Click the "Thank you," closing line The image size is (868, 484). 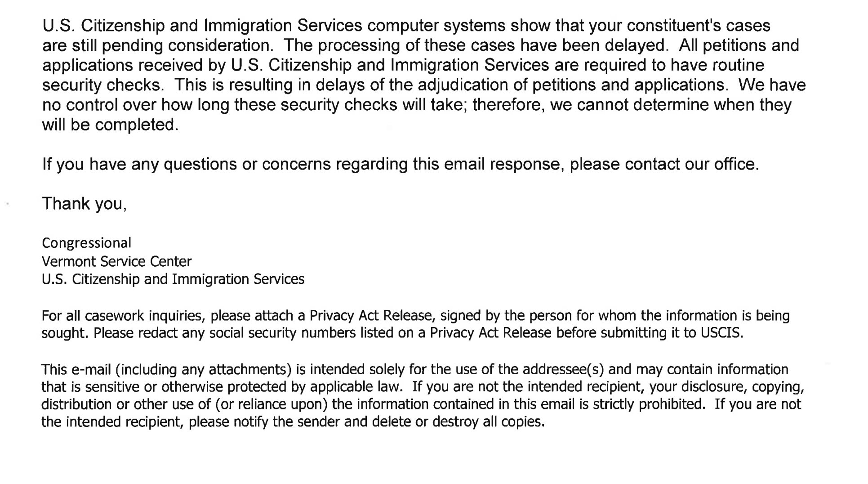(x=85, y=204)
